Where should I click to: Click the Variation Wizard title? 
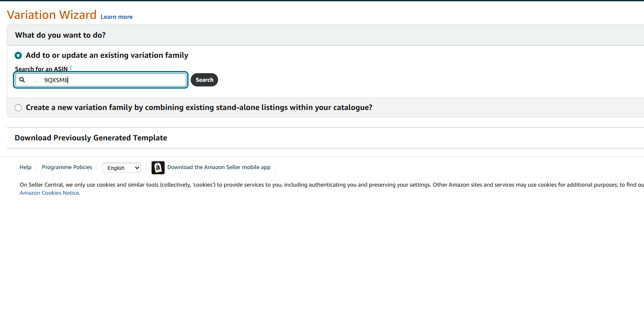pyautogui.click(x=52, y=15)
